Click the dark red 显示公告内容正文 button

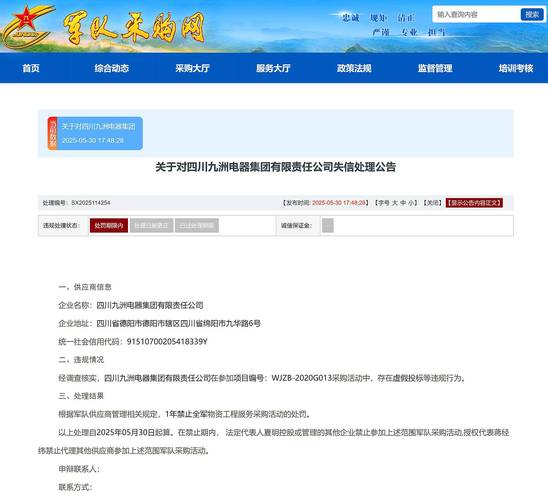point(474,203)
